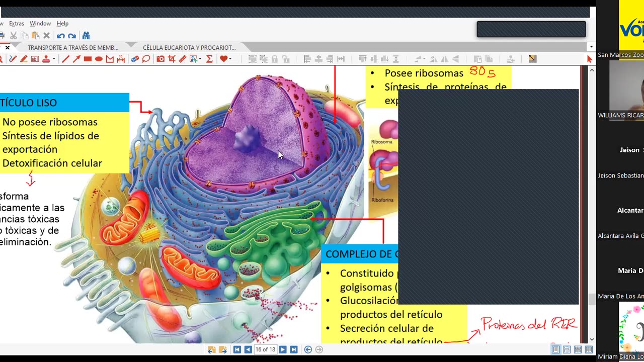Click the Cut scissors icon
This screenshot has width=644, height=362.
(14, 36)
